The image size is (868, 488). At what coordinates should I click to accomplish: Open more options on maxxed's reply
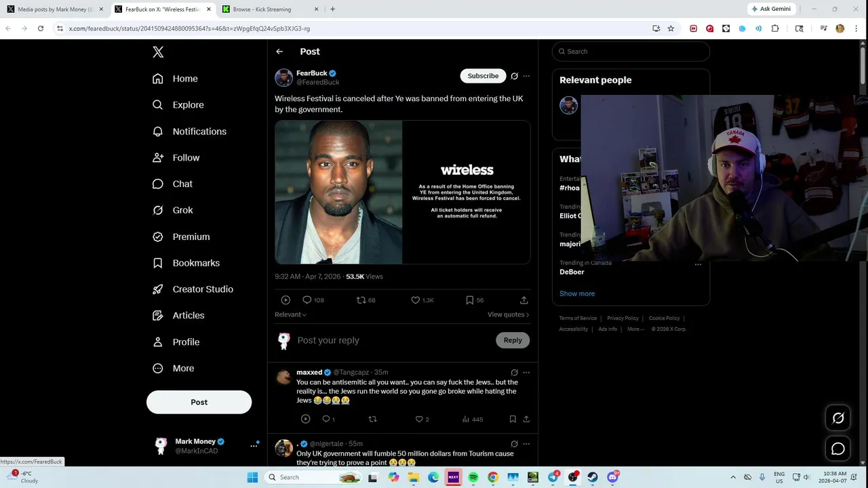point(526,372)
